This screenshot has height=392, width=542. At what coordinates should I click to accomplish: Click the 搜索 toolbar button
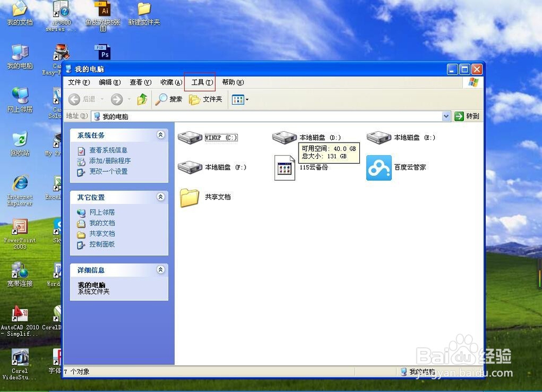[x=169, y=99]
